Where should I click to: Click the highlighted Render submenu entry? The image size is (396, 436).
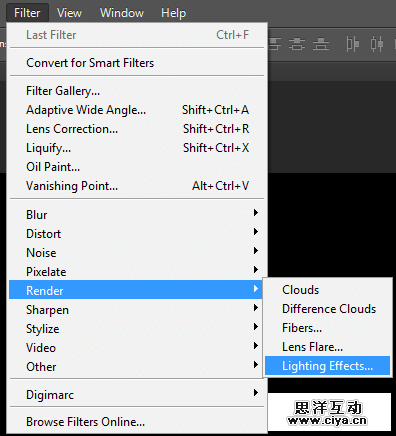[137, 290]
